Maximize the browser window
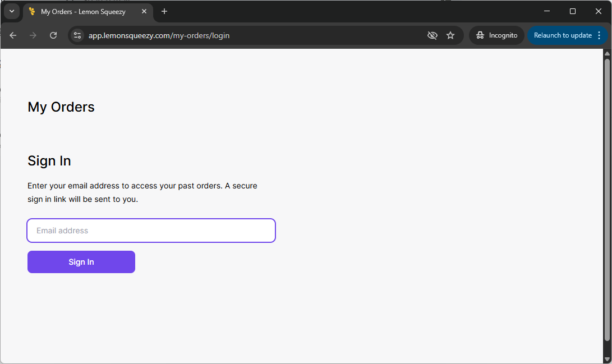612x364 pixels. pyautogui.click(x=573, y=11)
